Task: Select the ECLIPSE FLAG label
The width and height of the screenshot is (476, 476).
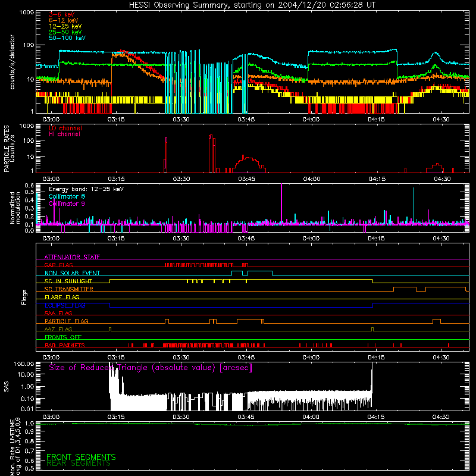Action: 65,305
